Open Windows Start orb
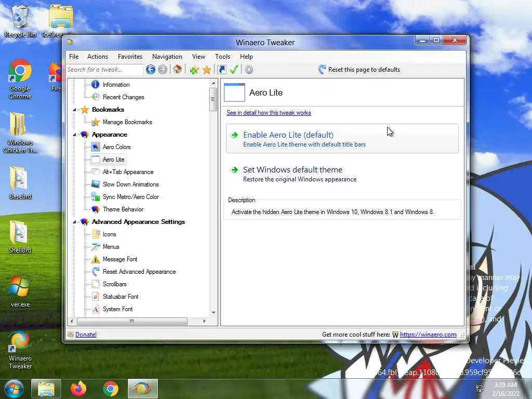Screen dimensions: 532x399 click(x=14, y=389)
